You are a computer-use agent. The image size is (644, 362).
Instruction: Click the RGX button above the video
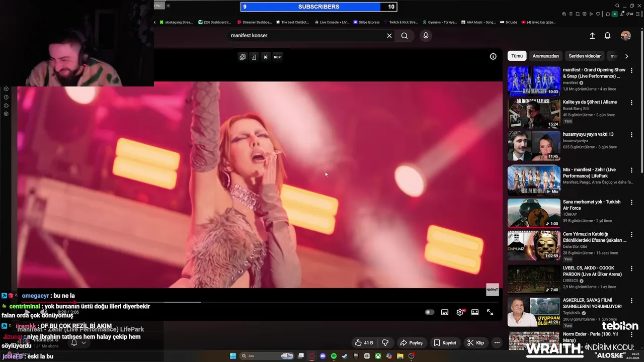pyautogui.click(x=277, y=57)
